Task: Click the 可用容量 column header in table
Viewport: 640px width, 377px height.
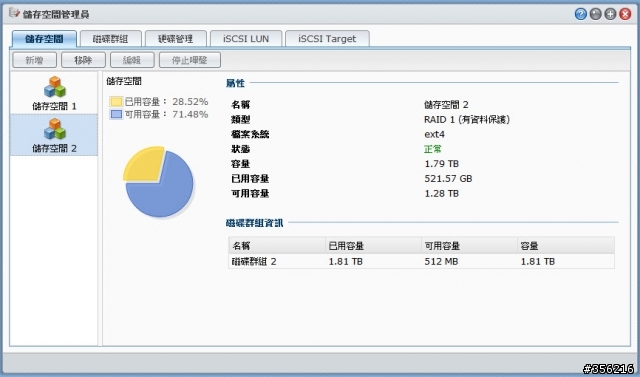Action: tap(469, 246)
